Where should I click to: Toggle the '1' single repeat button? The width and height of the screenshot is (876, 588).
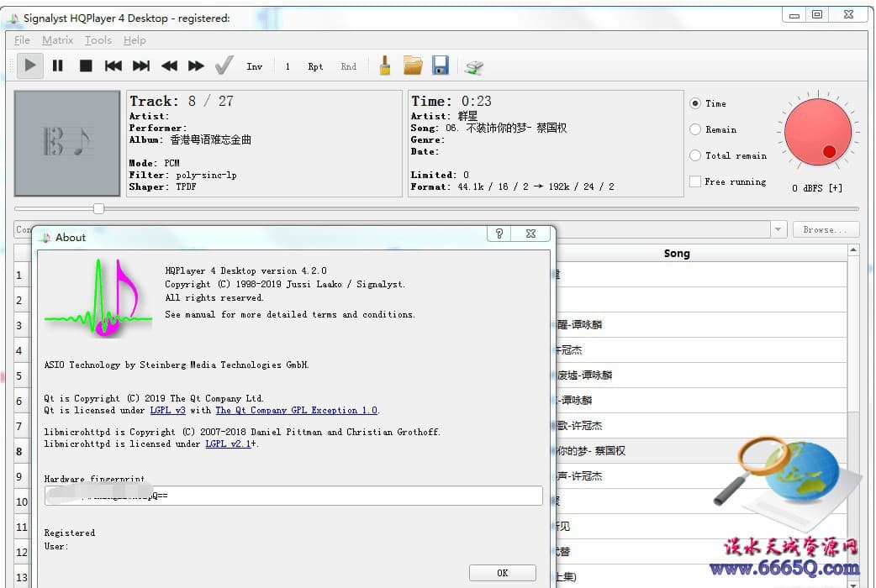coord(288,66)
